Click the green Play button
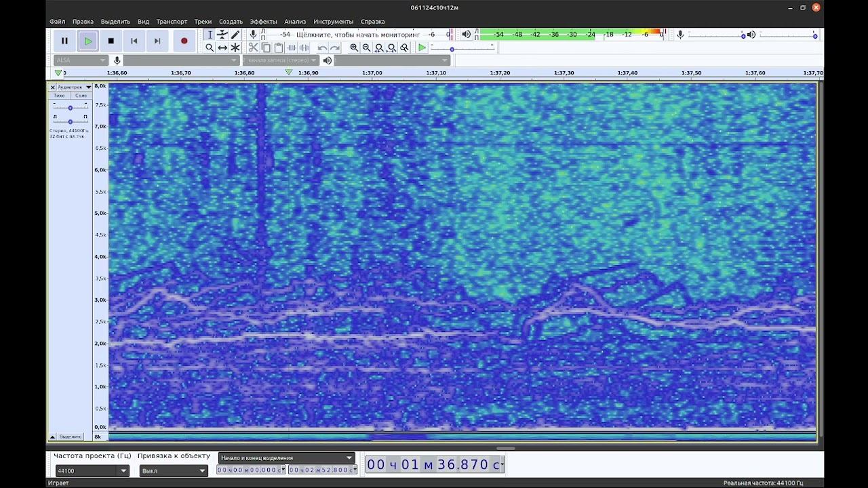Screen dimensions: 868x488 tap(88, 41)
